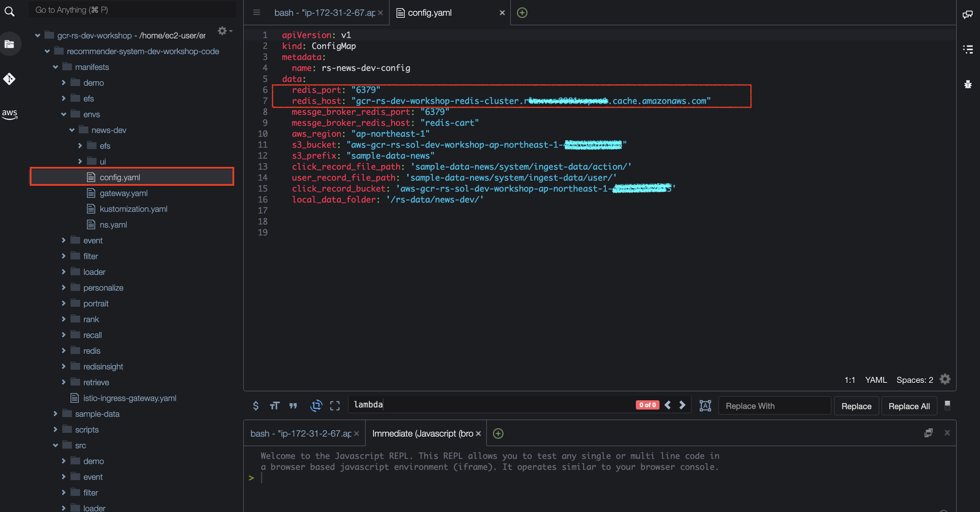Click the Source Control icon in sidebar
Viewport: 980px width, 512px height.
pyautogui.click(x=10, y=79)
